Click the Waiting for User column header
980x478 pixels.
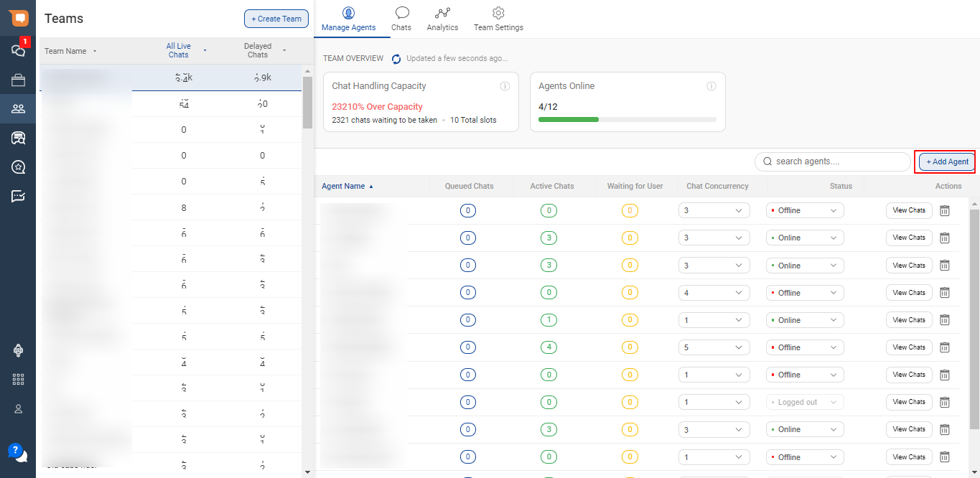point(635,187)
